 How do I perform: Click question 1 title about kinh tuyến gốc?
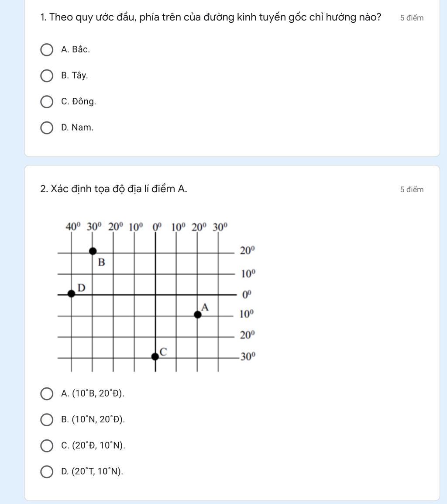(x=211, y=17)
